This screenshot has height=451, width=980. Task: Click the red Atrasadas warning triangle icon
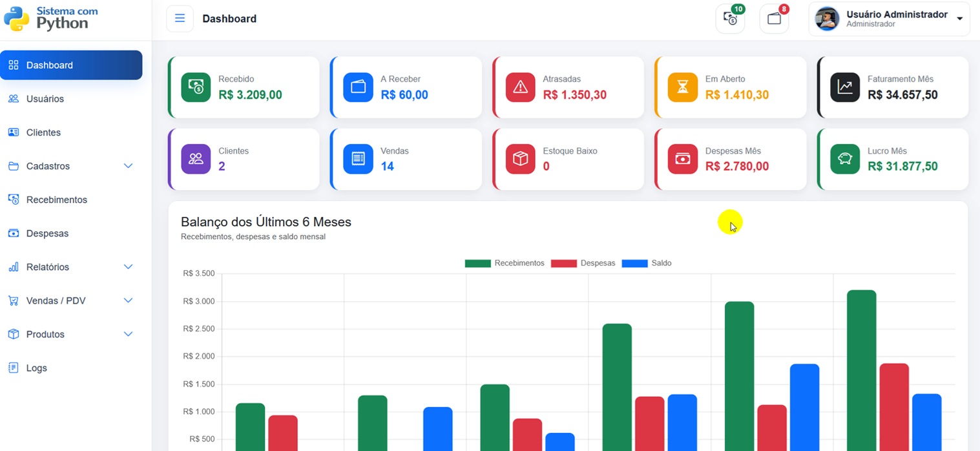pyautogui.click(x=520, y=87)
